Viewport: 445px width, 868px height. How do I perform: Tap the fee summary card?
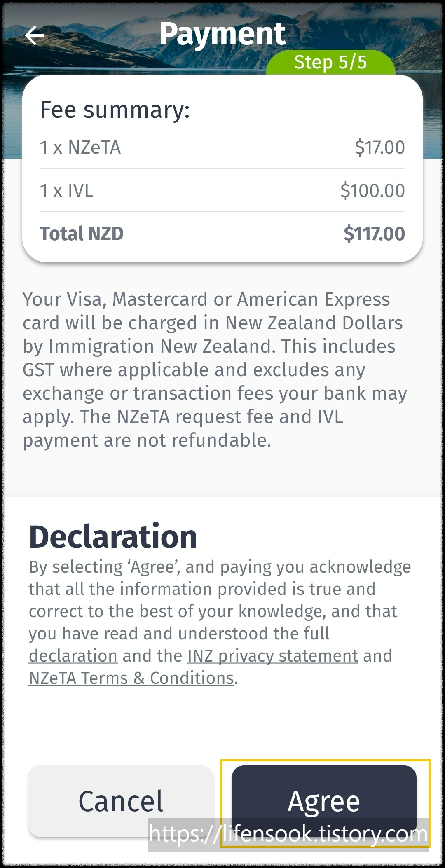pyautogui.click(x=222, y=169)
